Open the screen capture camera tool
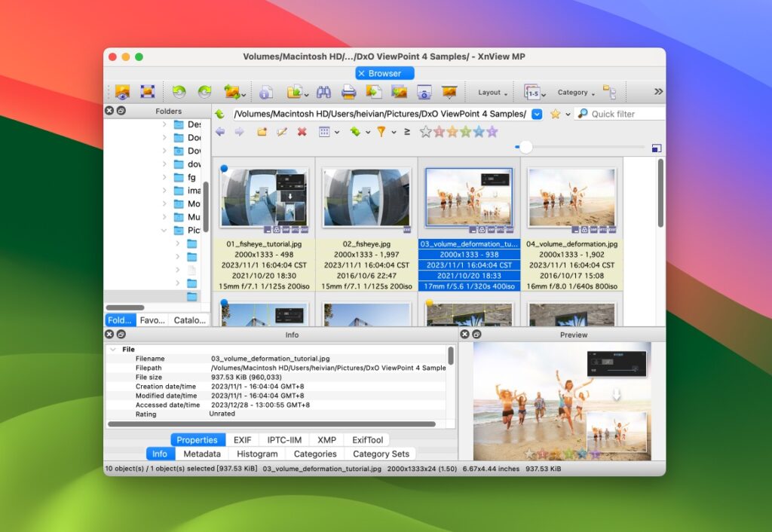772x532 pixels. [426, 92]
